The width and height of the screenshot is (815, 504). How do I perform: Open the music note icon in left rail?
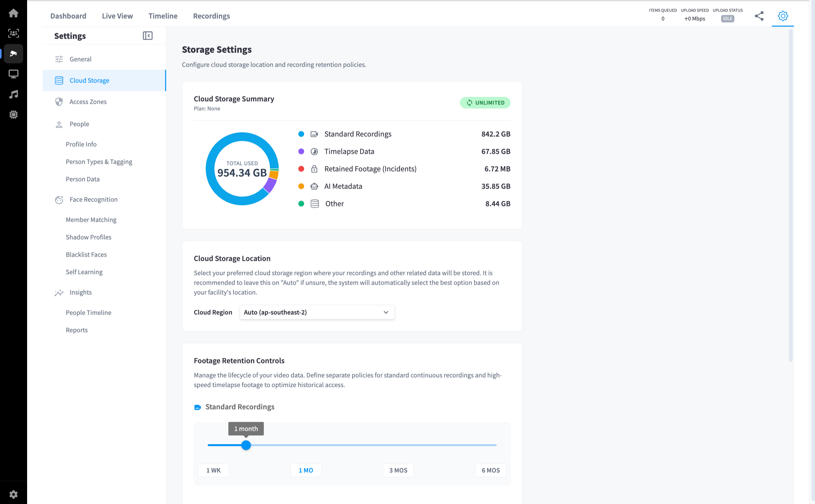click(x=13, y=94)
